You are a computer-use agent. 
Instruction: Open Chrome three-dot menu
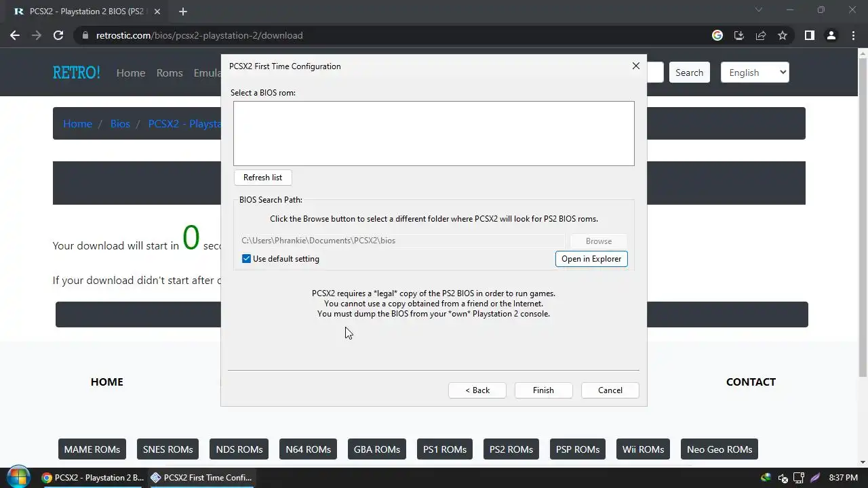852,35
